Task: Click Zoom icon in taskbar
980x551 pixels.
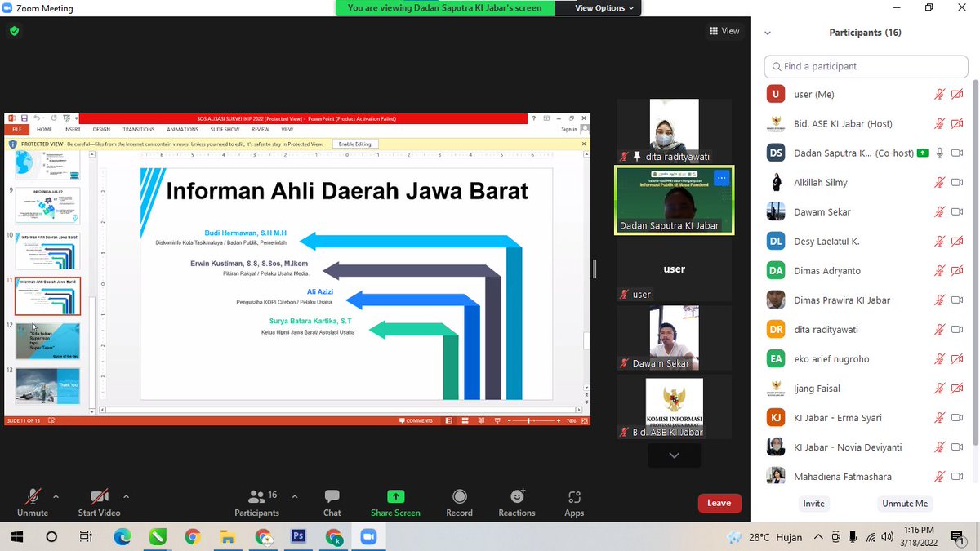Action: pos(368,537)
